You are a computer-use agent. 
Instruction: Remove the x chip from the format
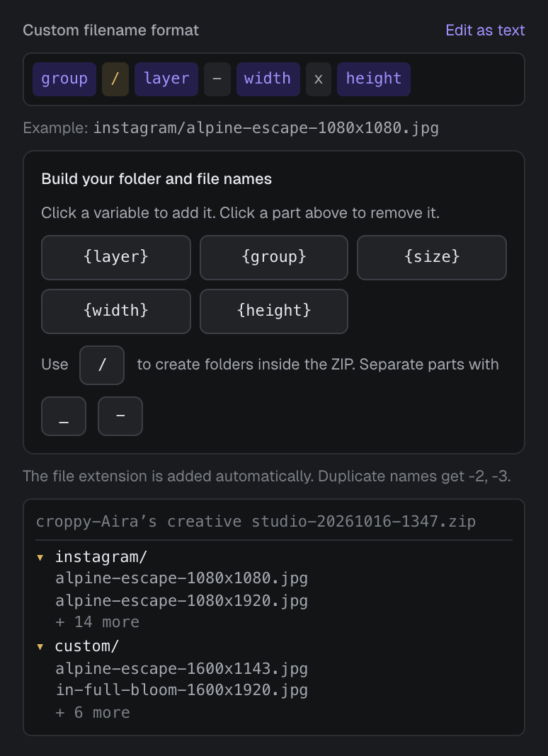pyautogui.click(x=319, y=79)
